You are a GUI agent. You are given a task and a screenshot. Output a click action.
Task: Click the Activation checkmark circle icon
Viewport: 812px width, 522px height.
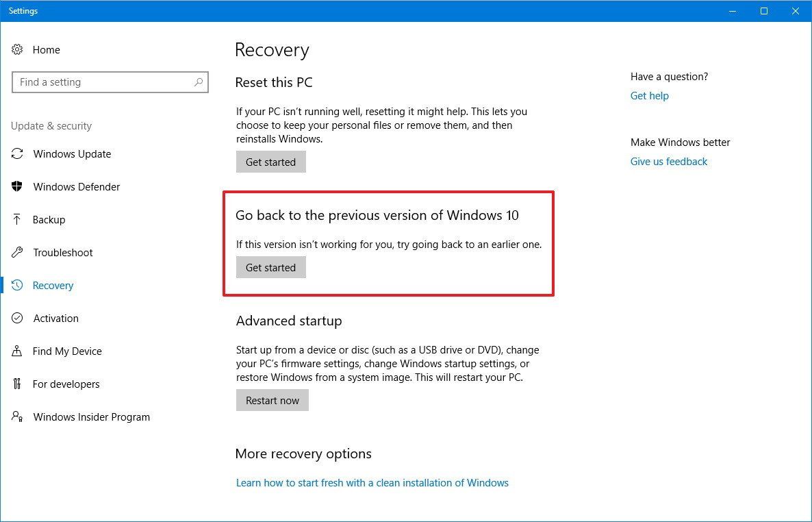pyautogui.click(x=17, y=318)
